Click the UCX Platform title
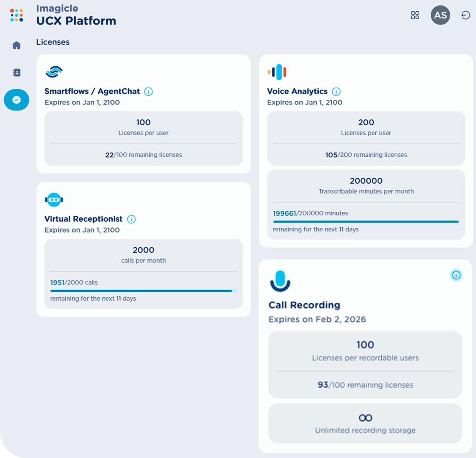This screenshot has width=476, height=458. pyautogui.click(x=76, y=21)
